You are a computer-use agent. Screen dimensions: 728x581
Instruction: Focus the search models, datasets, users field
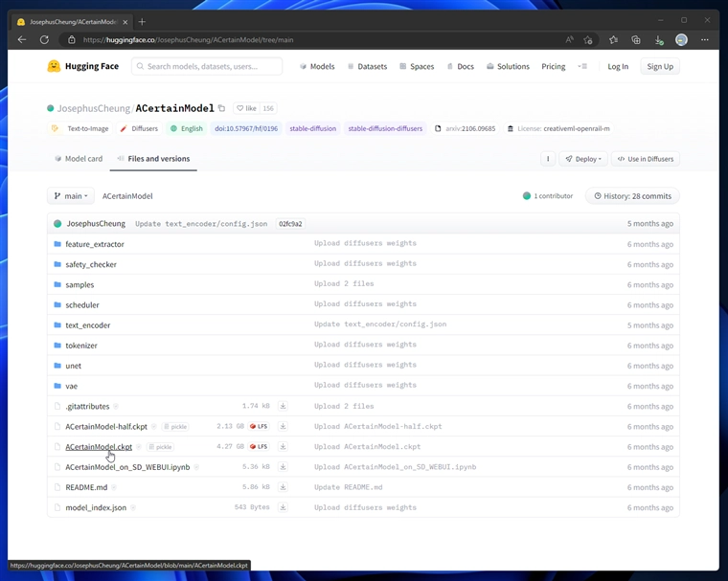207,66
